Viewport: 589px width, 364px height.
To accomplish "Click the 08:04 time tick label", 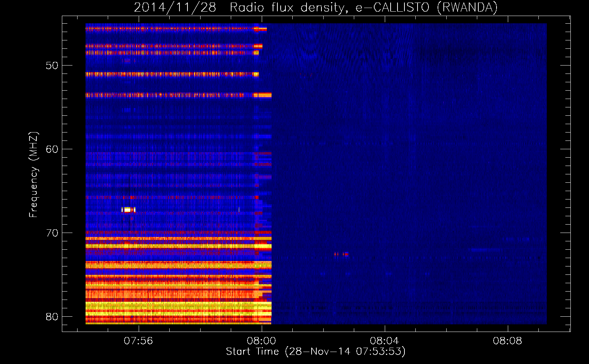I will 384,341.
